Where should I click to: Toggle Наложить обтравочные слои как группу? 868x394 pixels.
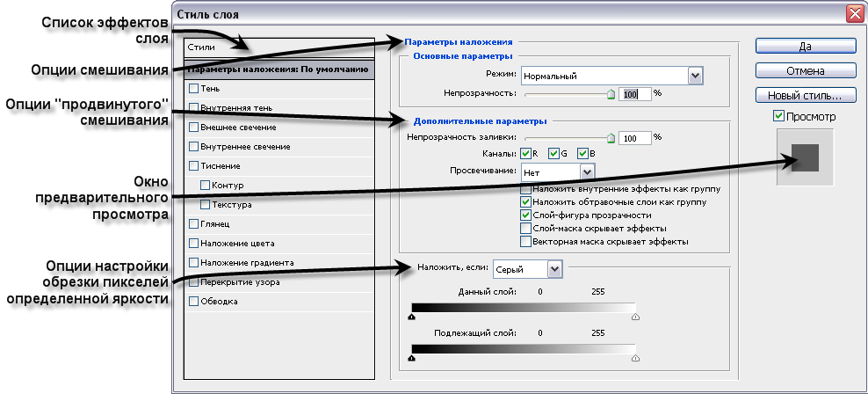pos(526,201)
